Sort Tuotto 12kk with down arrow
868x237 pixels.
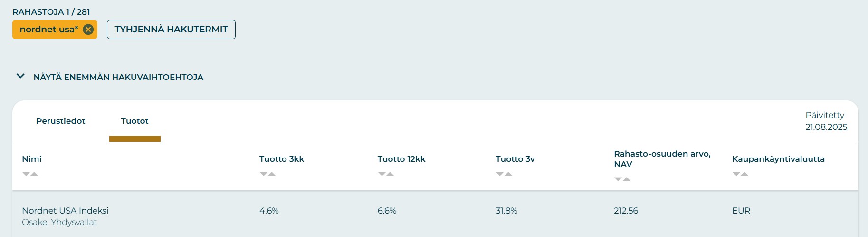tap(382, 174)
